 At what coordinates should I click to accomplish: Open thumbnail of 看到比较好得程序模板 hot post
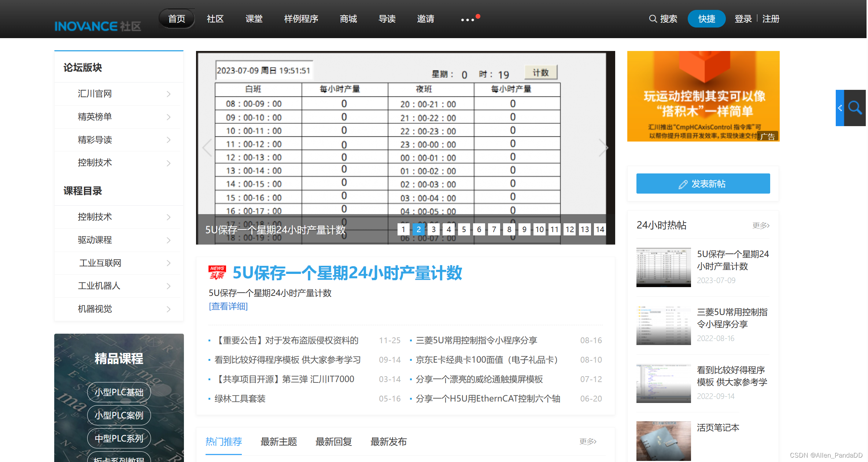pyautogui.click(x=664, y=383)
